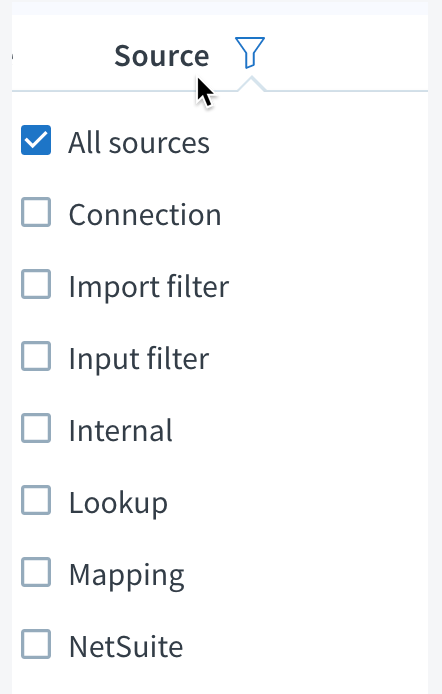
Task: Click the "Internal" option label
Action: click(120, 431)
